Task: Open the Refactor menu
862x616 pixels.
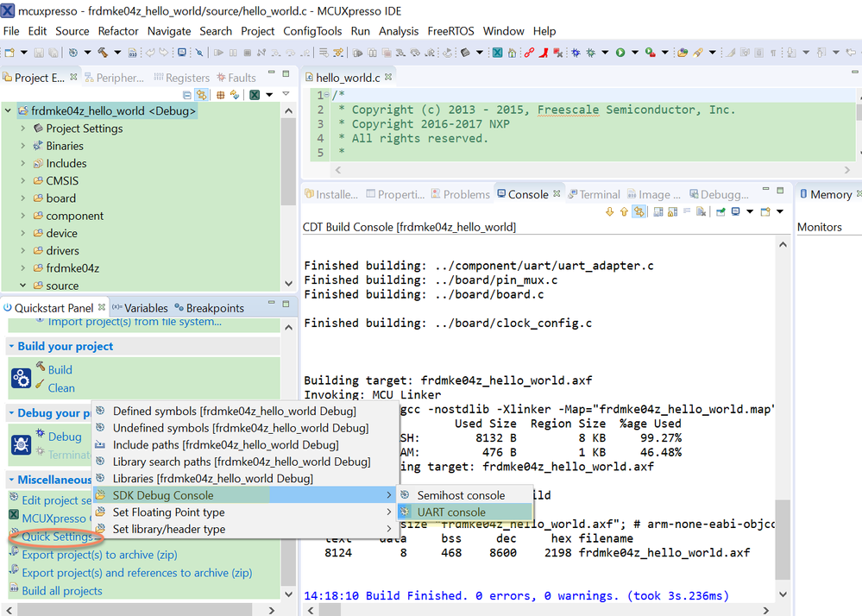Action: [x=118, y=31]
